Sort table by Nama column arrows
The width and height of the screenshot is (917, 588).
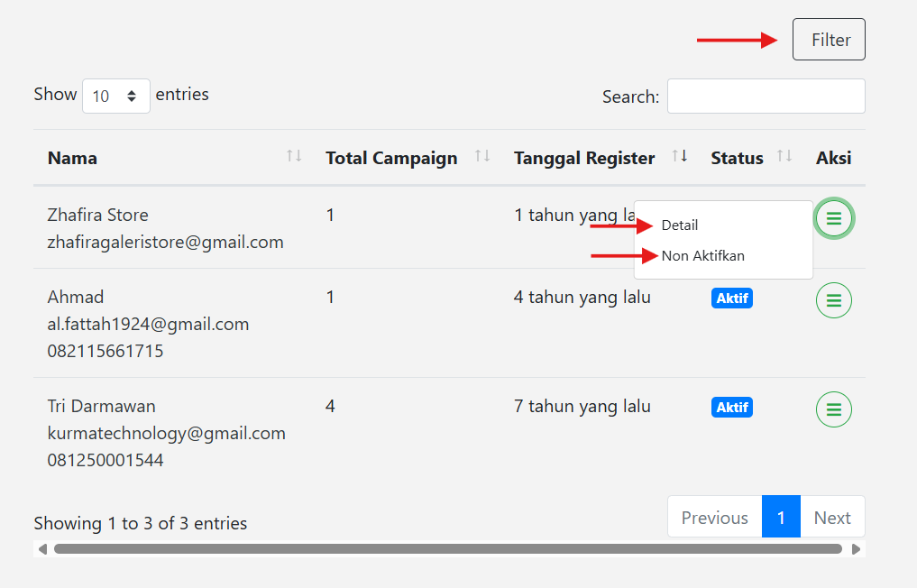tap(294, 157)
